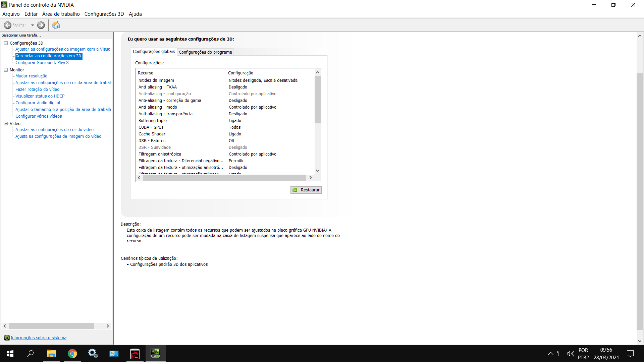644x362 pixels.
Task: Click the Voltar back arrow icon
Action: pos(7,25)
